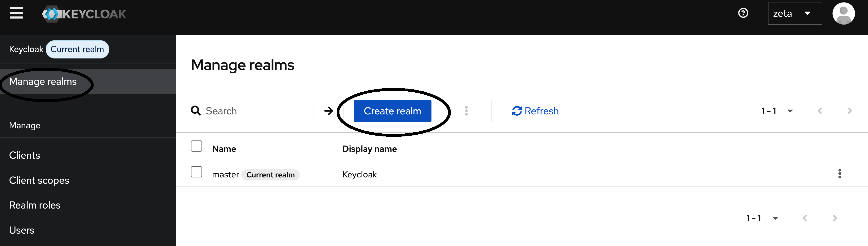
Task: Navigate to Clients in the sidebar
Action: 25,155
